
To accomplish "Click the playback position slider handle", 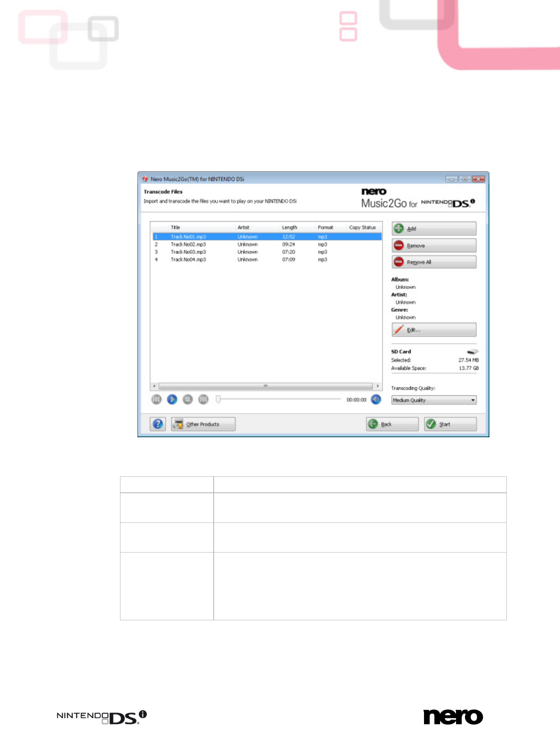I will (218, 399).
